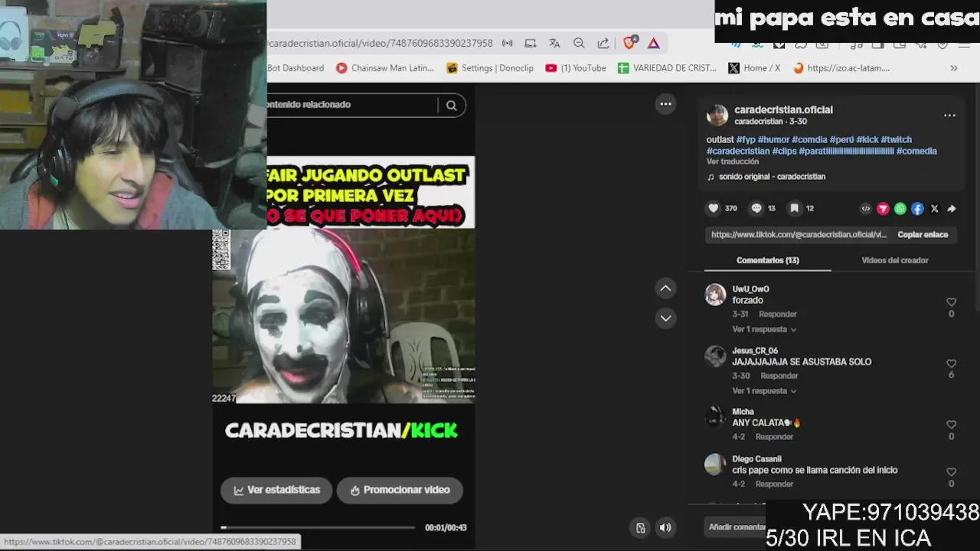The width and height of the screenshot is (980, 551).
Task: Share via red paper-plane send icon
Action: coord(883,208)
